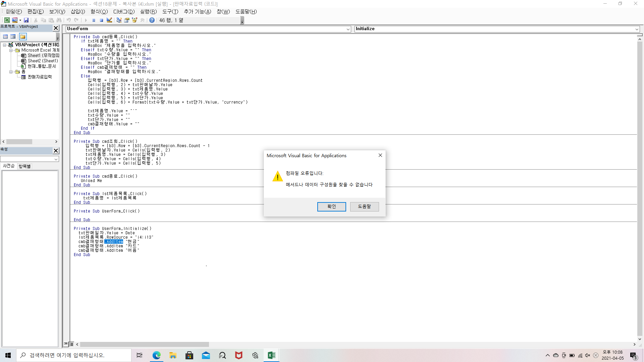This screenshot has height=362, width=644.
Task: Click View Object button in Project pane
Action: click(x=13, y=37)
